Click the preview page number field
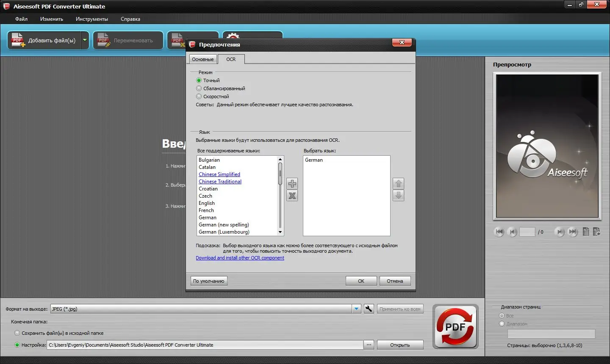The height and width of the screenshot is (364, 610). (527, 232)
